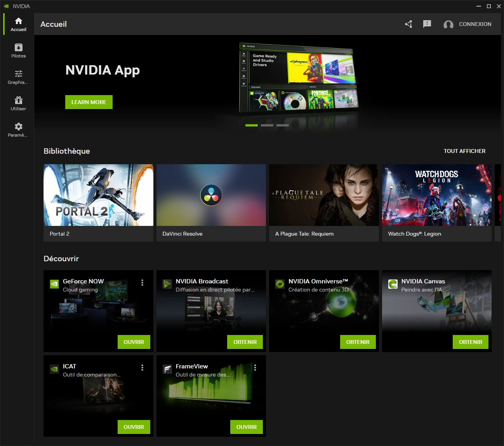Click OBTENIR on NVIDIA Canvas card
This screenshot has height=446, width=504.
471,342
